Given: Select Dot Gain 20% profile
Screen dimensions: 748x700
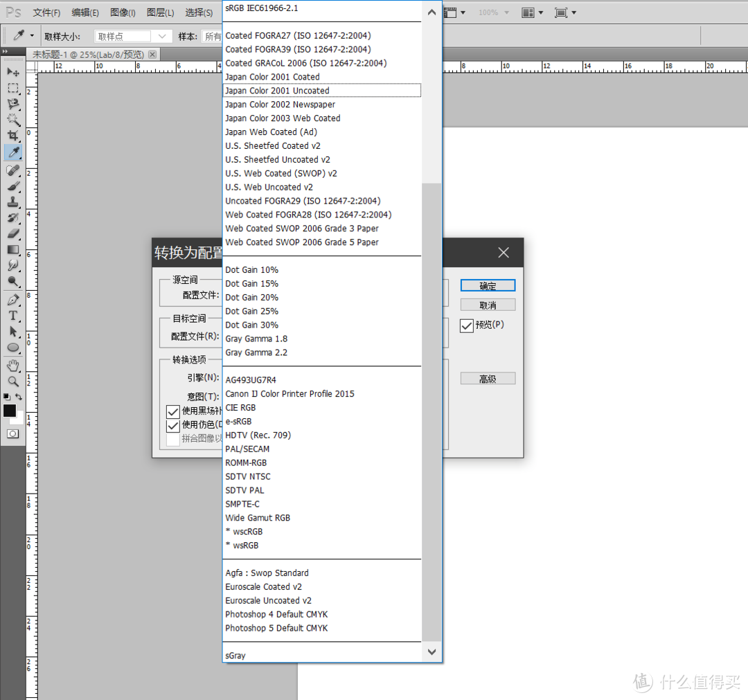Looking at the screenshot, I should pos(322,298).
